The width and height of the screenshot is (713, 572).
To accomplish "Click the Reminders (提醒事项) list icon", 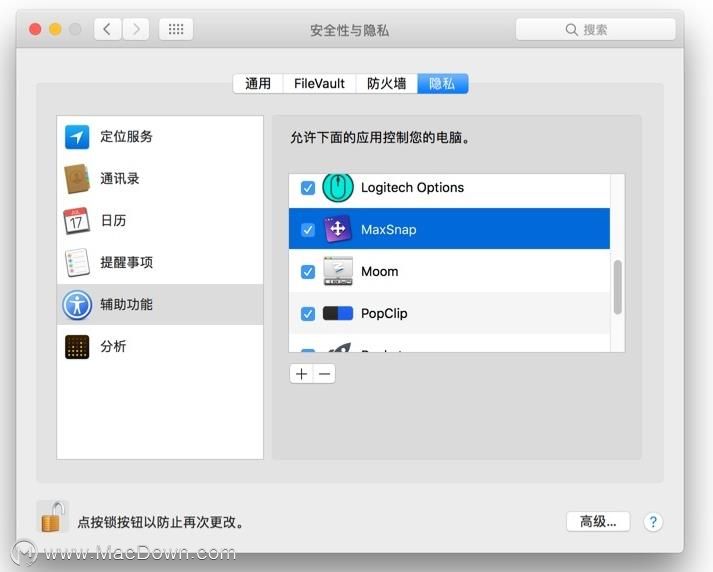I will [x=77, y=262].
